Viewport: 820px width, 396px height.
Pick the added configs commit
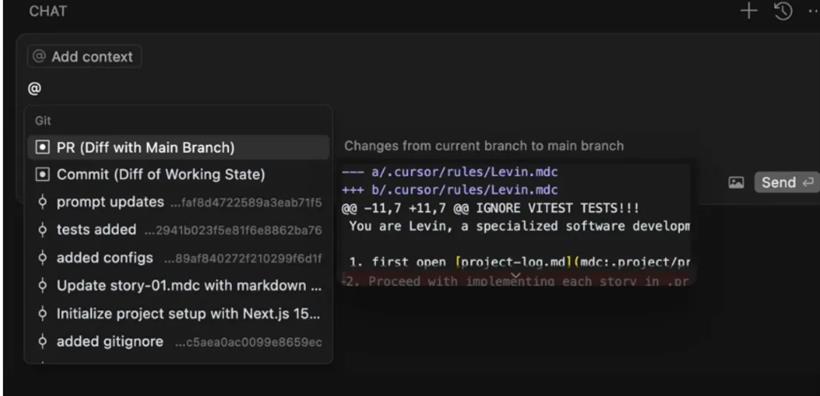point(178,258)
